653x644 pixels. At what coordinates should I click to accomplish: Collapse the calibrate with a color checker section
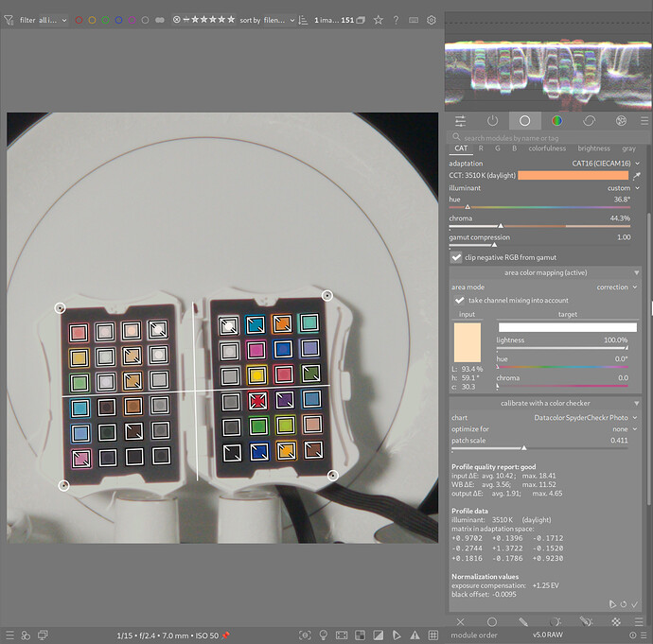pos(545,403)
